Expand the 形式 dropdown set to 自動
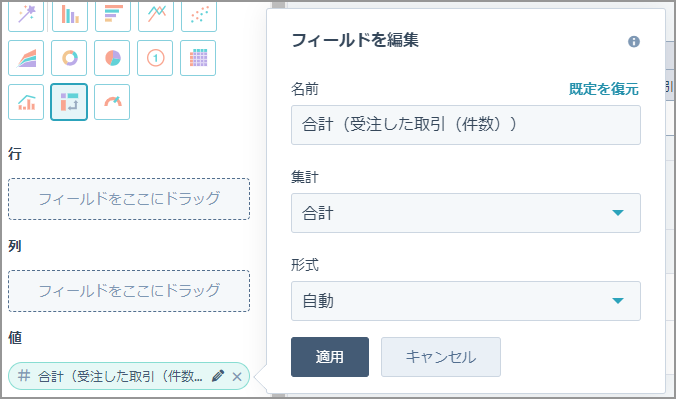 tap(466, 301)
